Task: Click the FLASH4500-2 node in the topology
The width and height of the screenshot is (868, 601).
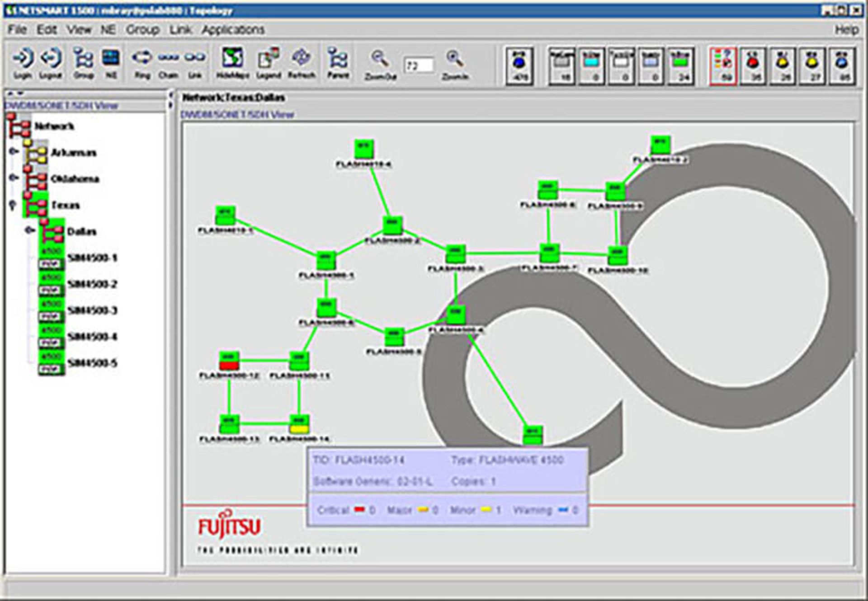Action: 392,225
